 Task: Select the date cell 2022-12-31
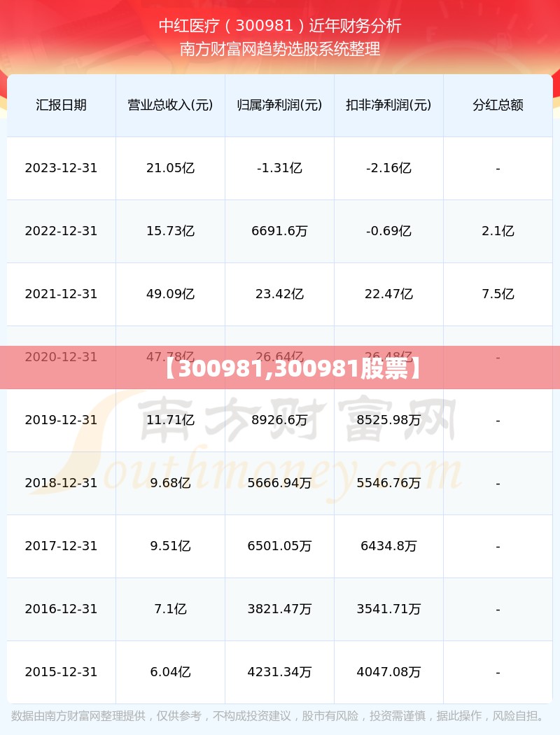(62, 231)
